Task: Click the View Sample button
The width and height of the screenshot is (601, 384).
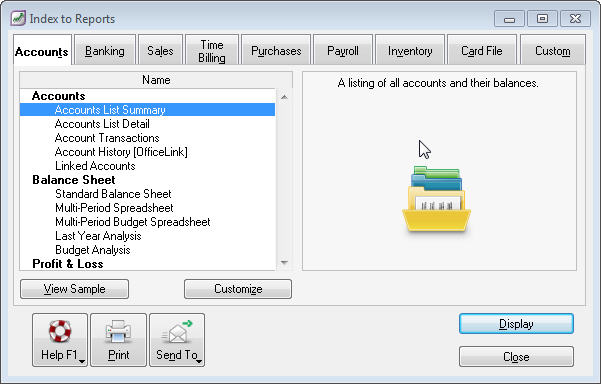Action: (x=74, y=289)
